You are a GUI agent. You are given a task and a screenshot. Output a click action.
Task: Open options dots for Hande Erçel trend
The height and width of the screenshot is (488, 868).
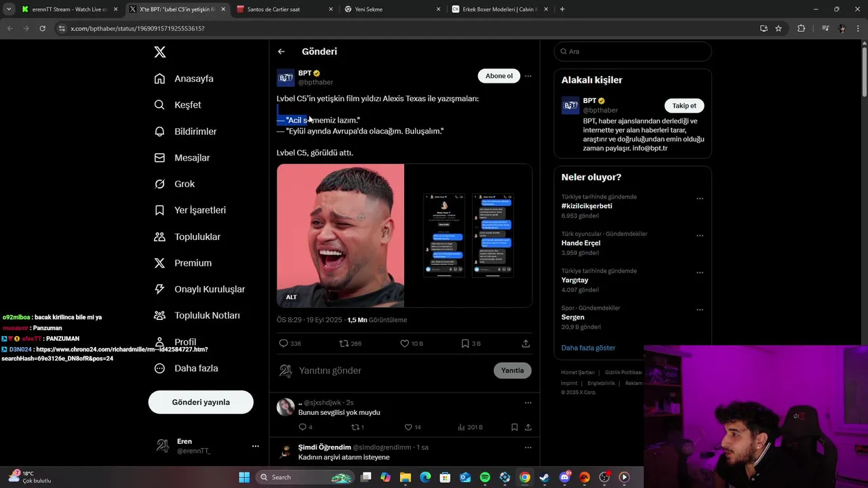coord(700,236)
